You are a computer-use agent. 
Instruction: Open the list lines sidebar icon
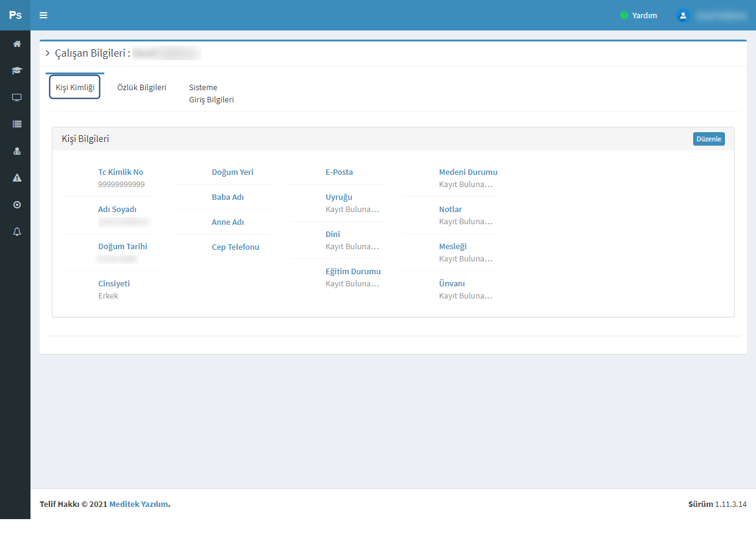tap(17, 124)
